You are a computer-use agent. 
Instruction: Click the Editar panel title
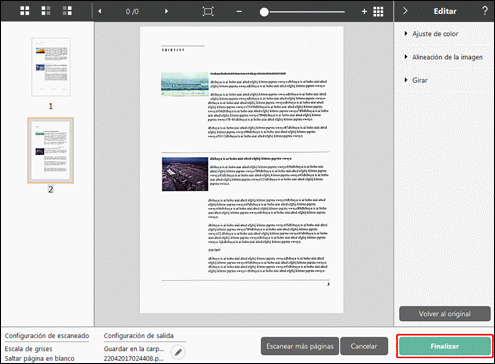[x=445, y=11]
